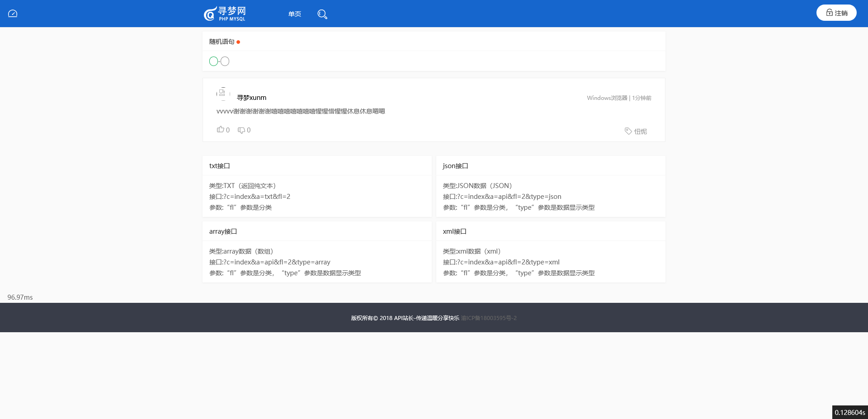Click the json接口 card header

(x=455, y=166)
